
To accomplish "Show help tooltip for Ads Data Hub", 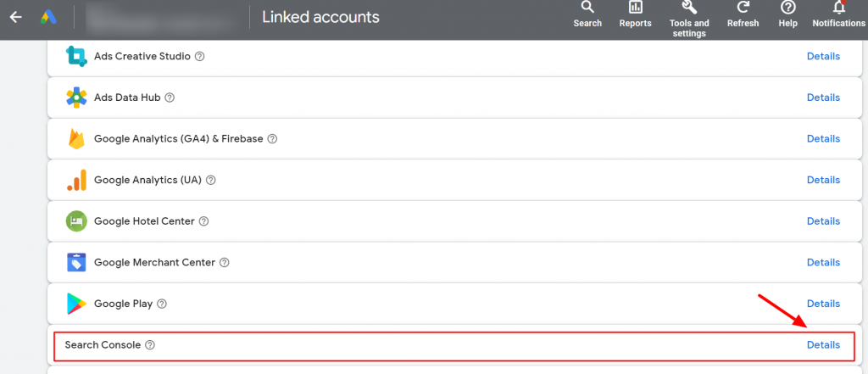I will pyautogui.click(x=170, y=98).
